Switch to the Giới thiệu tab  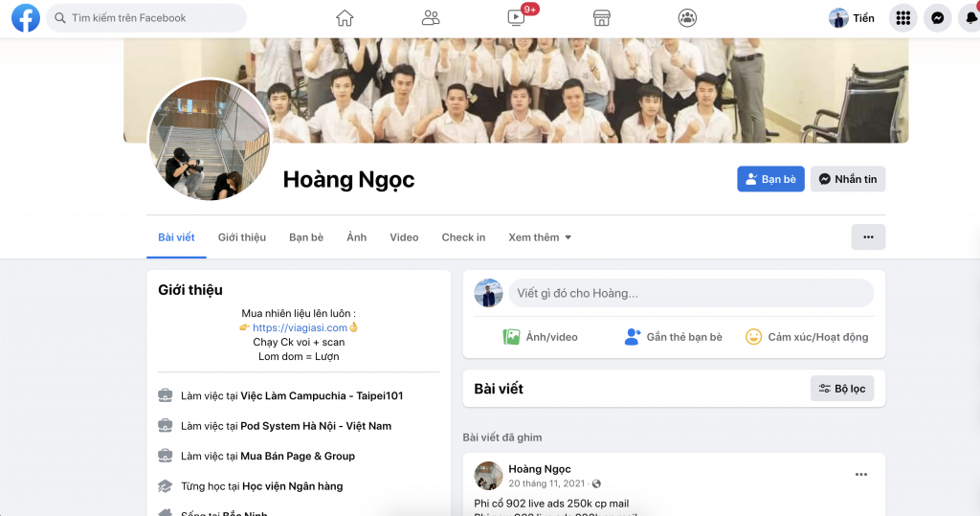tap(242, 237)
